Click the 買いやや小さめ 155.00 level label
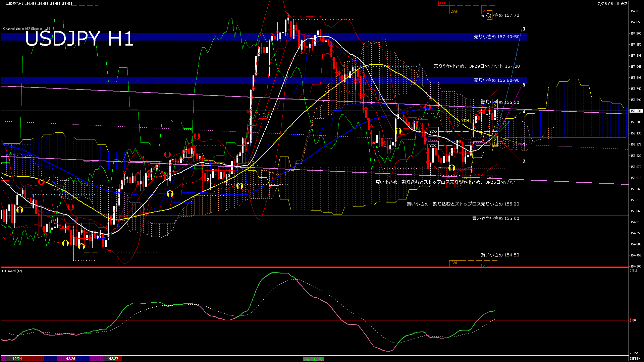 (x=495, y=219)
